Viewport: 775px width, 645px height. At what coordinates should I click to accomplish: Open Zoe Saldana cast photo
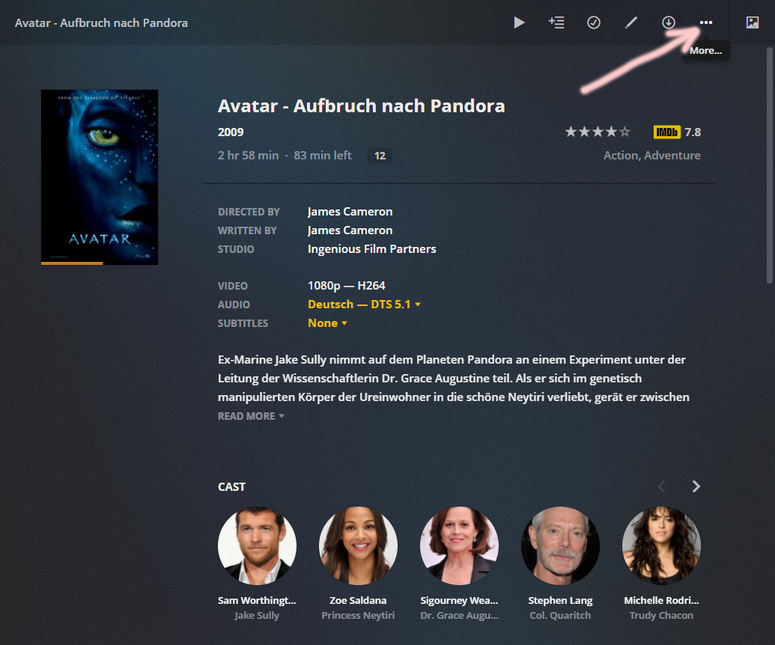(358, 546)
